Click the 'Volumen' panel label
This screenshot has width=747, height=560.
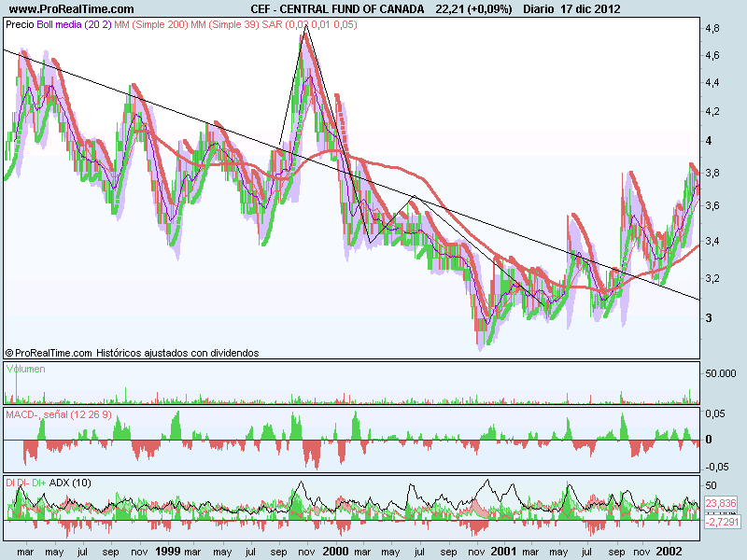coord(26,369)
